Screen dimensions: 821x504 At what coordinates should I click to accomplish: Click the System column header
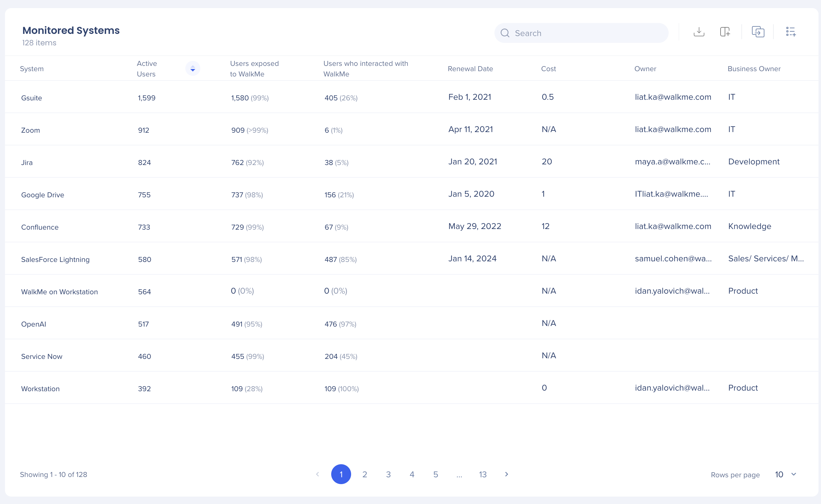click(x=32, y=69)
